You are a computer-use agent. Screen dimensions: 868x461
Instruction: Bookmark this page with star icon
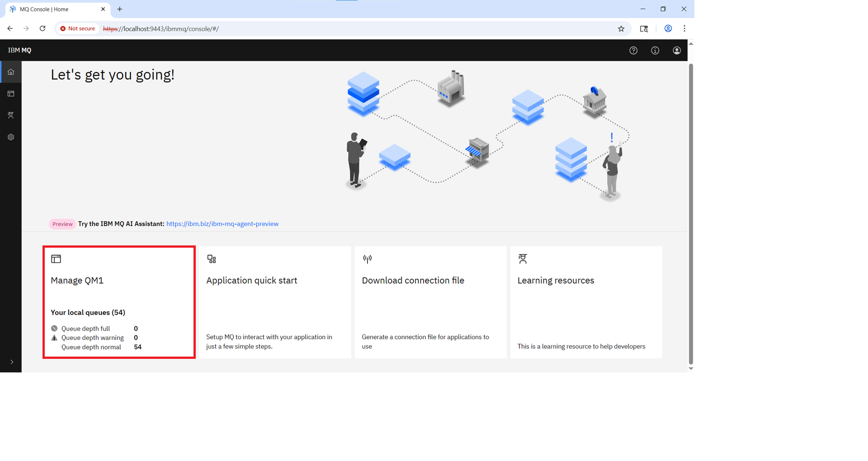pyautogui.click(x=621, y=28)
